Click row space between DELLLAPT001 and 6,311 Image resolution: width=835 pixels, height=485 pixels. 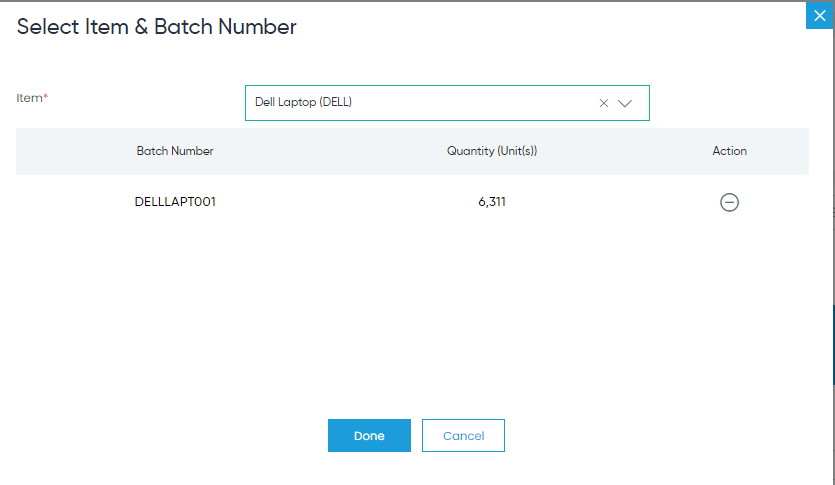point(346,202)
